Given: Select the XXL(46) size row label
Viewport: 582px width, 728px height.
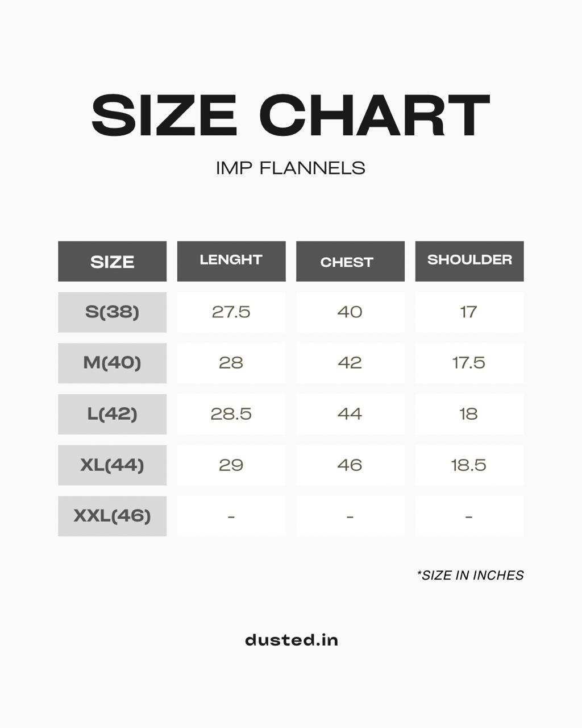Looking at the screenshot, I should (112, 516).
